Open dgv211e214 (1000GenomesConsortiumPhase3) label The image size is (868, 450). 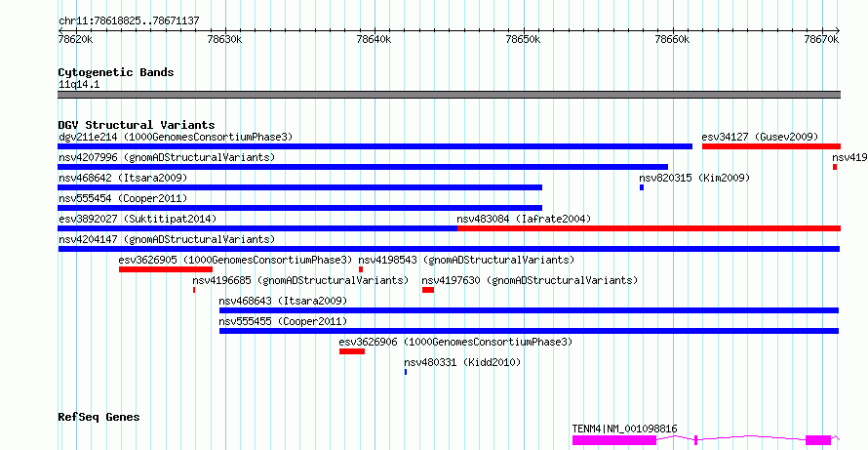click(x=176, y=137)
